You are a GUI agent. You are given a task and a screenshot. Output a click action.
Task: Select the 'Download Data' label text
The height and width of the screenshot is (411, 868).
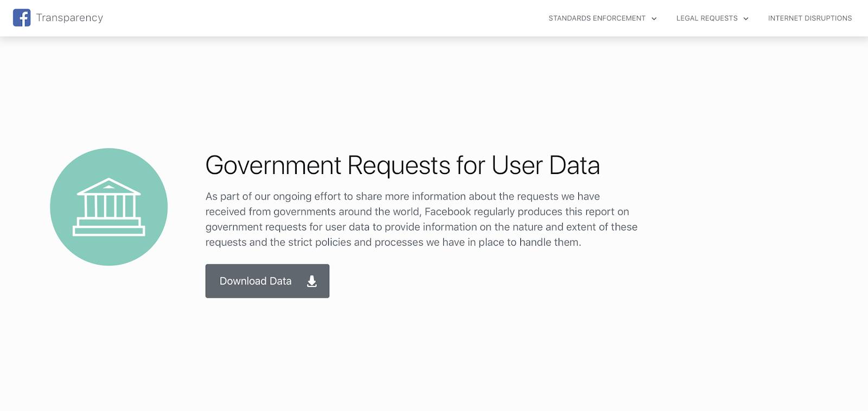[x=256, y=281]
